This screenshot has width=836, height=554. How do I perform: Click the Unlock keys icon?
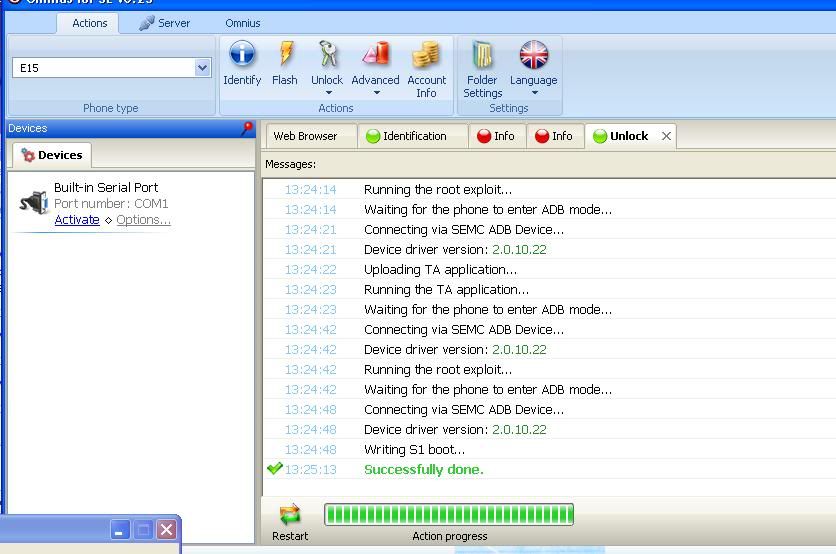pyautogui.click(x=327, y=55)
